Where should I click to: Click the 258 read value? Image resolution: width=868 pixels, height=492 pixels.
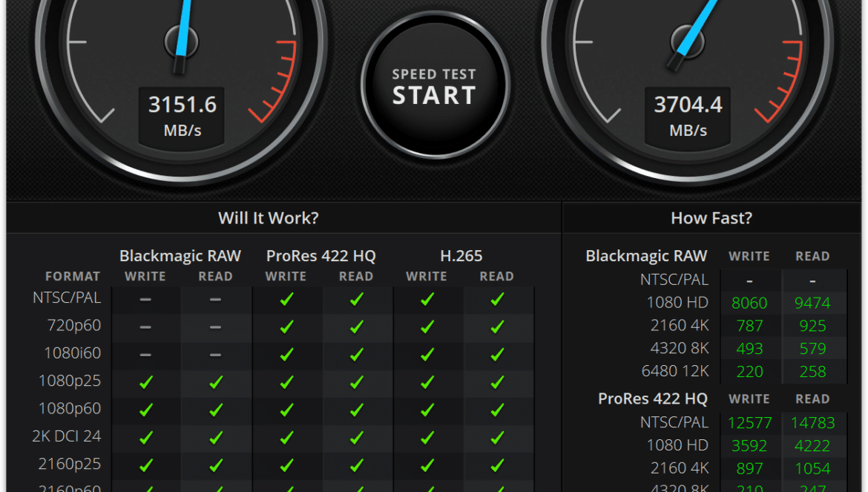click(x=812, y=371)
